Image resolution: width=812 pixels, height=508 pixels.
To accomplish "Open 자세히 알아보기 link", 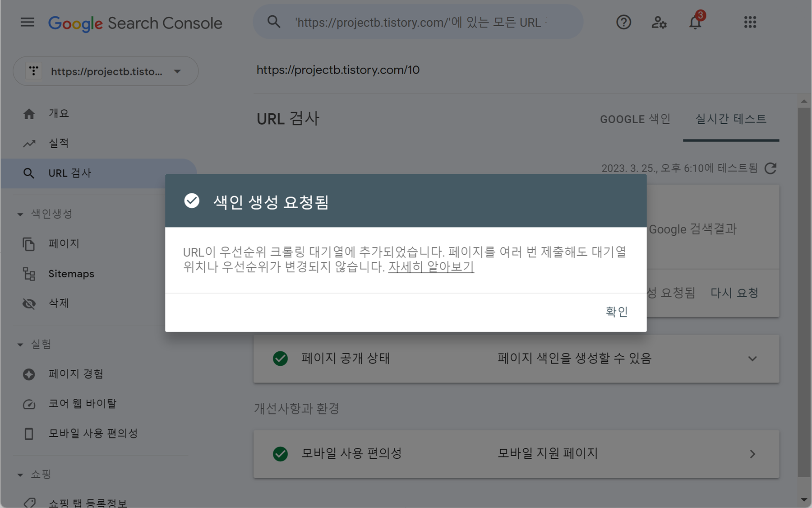I will coord(431,267).
